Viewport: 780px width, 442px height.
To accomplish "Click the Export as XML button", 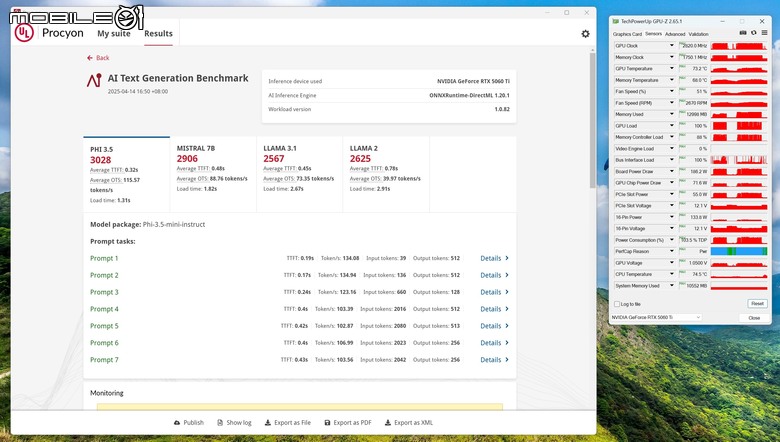I will [408, 423].
